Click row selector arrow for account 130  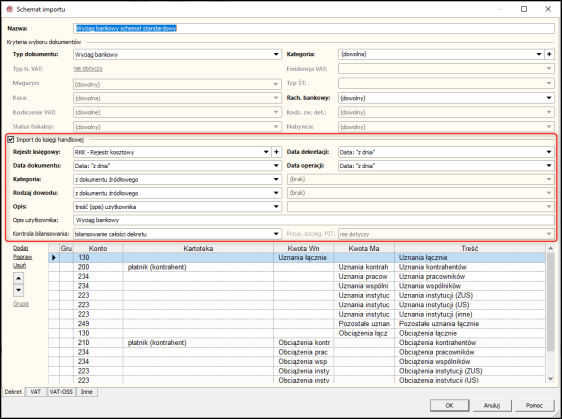(54, 257)
